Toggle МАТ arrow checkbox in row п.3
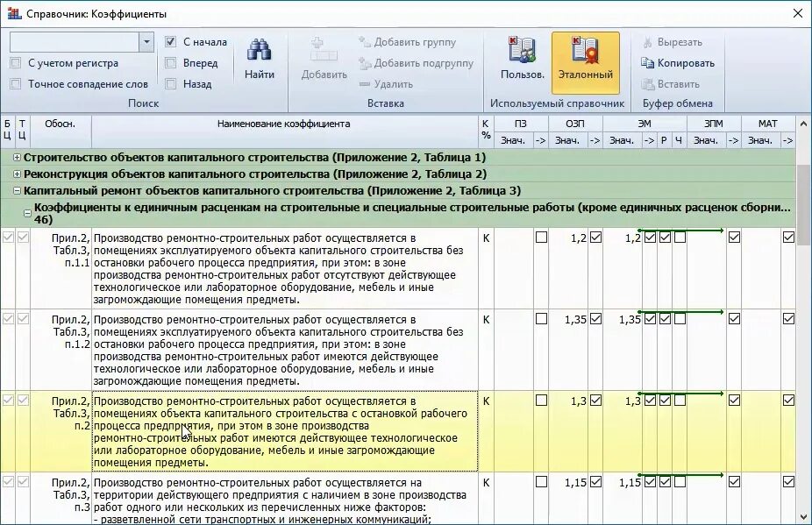Image resolution: width=812 pixels, height=525 pixels. coord(788,481)
